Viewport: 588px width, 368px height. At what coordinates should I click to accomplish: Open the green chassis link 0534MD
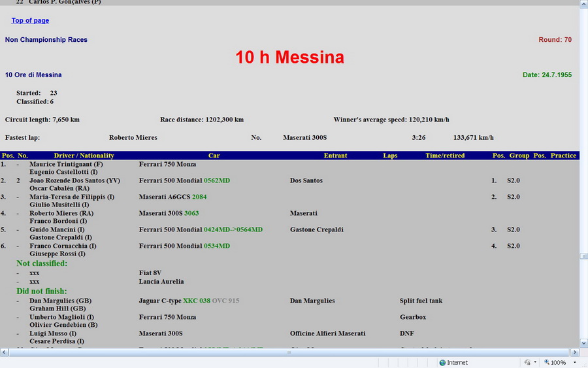tap(217, 246)
